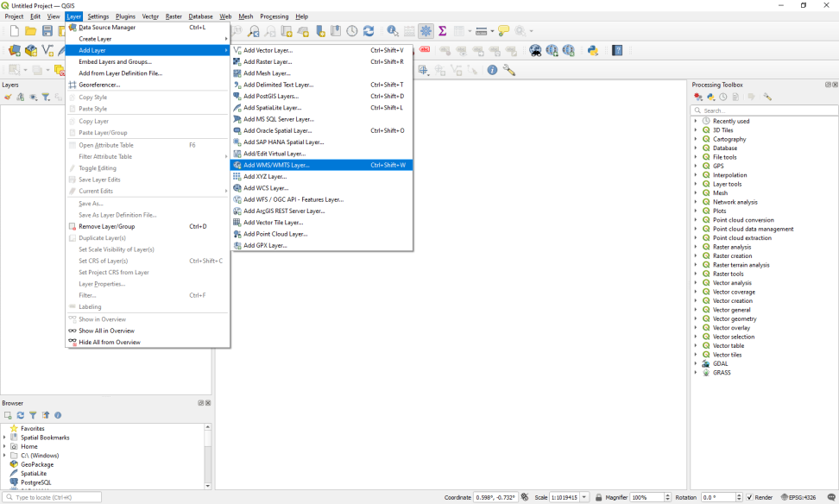The image size is (839, 504).
Task: Expand the Cartography toolbox group
Action: pyautogui.click(x=696, y=139)
